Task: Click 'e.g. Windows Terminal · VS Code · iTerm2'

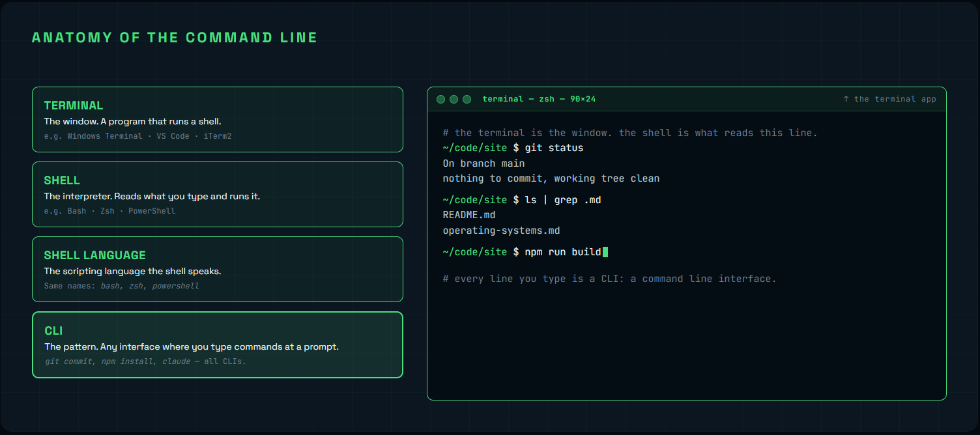Action: tap(138, 136)
